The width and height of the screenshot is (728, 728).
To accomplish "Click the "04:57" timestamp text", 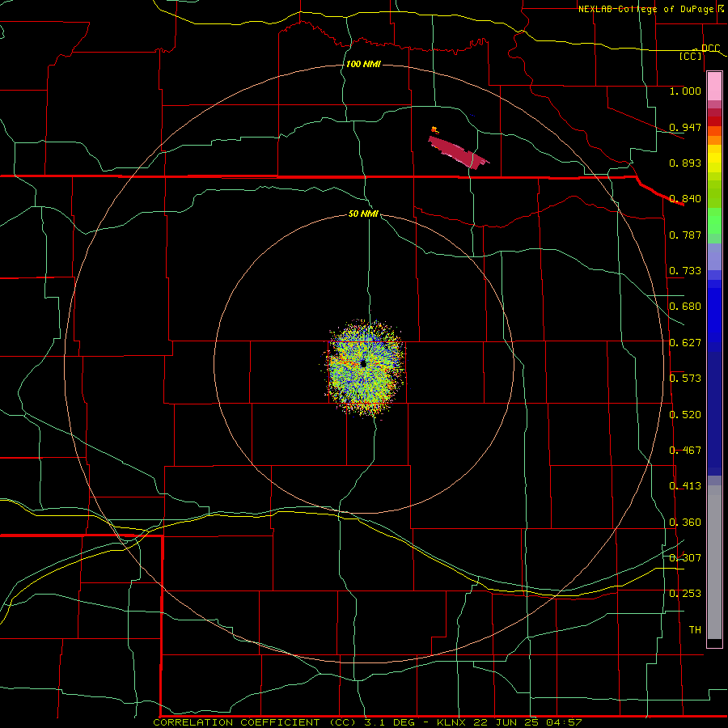I will click(x=564, y=722).
